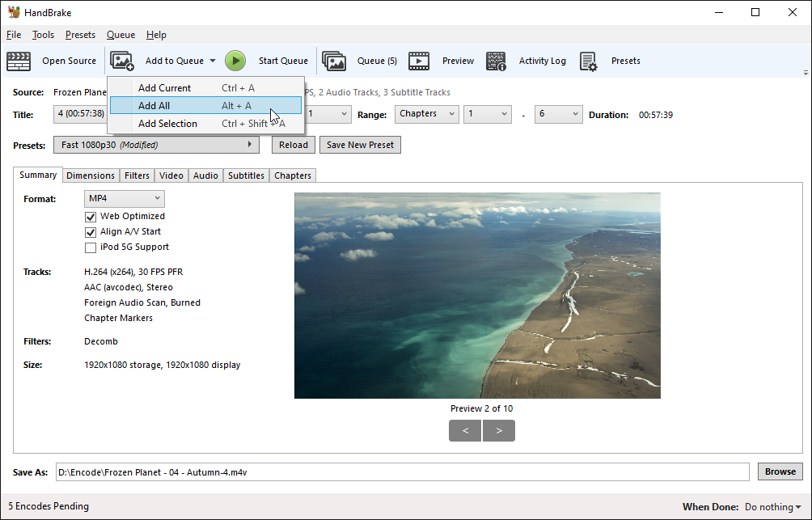This screenshot has height=520, width=812.
Task: Click the AAC (avcodec), Stereo track text
Action: [129, 287]
